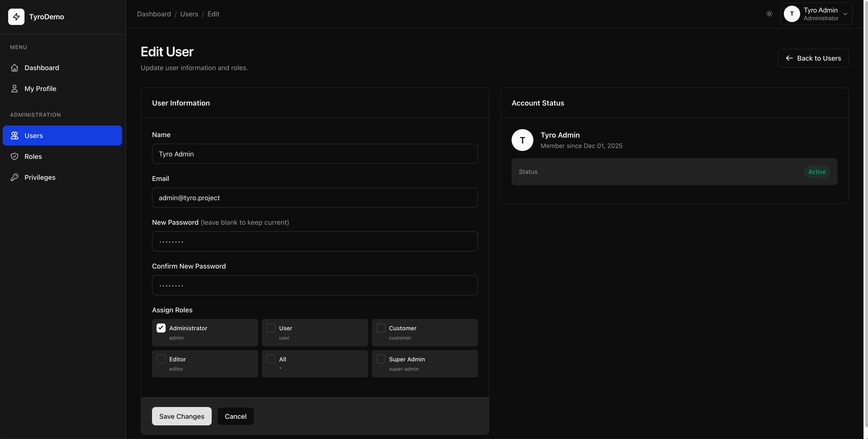
Task: Click the My Profile person icon
Action: [x=15, y=89]
